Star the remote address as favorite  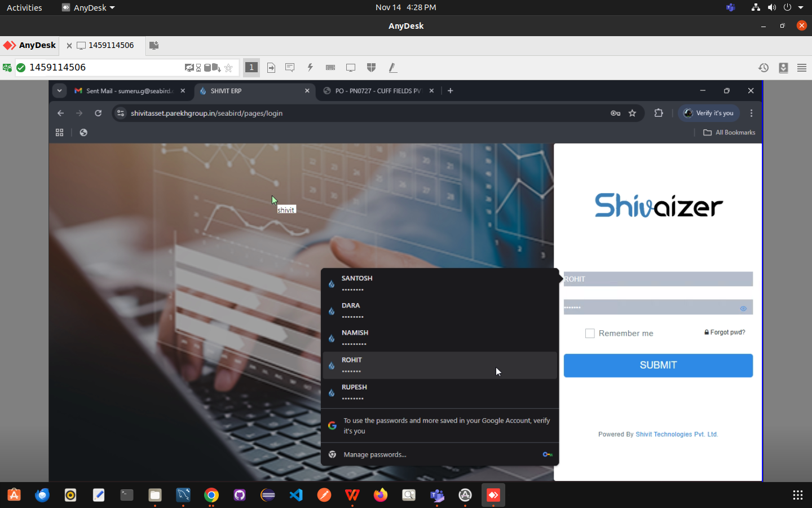pos(228,68)
